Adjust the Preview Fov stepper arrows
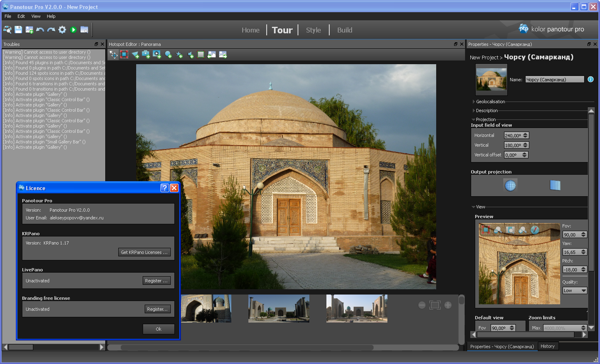 tap(584, 234)
